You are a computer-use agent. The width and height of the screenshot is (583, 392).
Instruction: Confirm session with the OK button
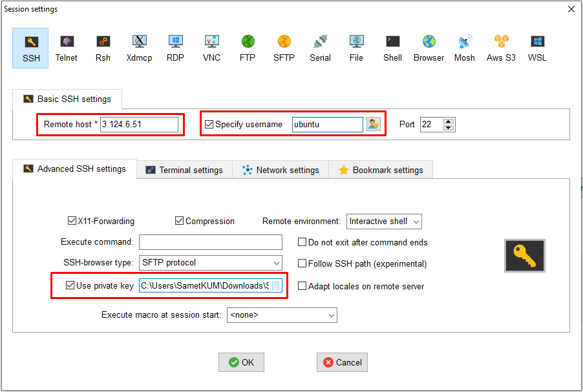point(241,362)
